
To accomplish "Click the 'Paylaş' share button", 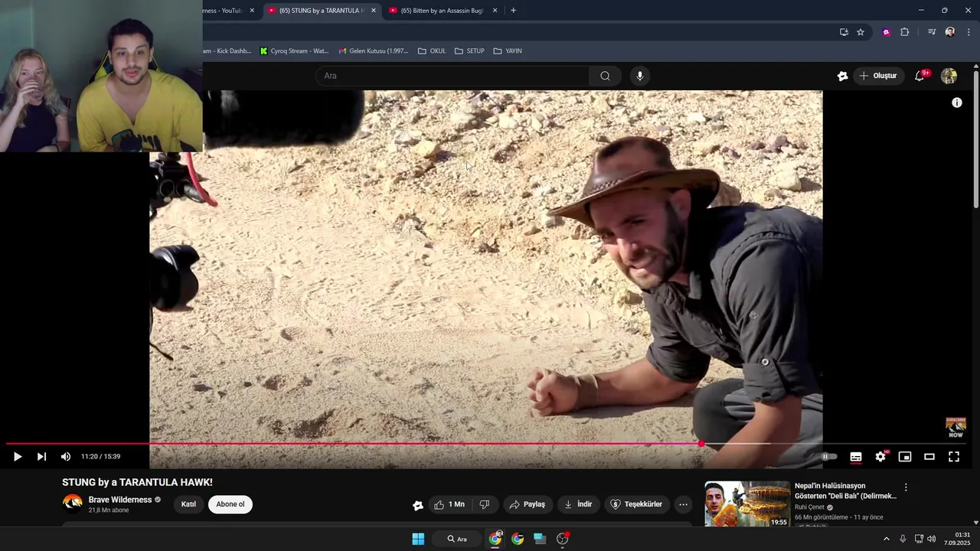I will (528, 504).
